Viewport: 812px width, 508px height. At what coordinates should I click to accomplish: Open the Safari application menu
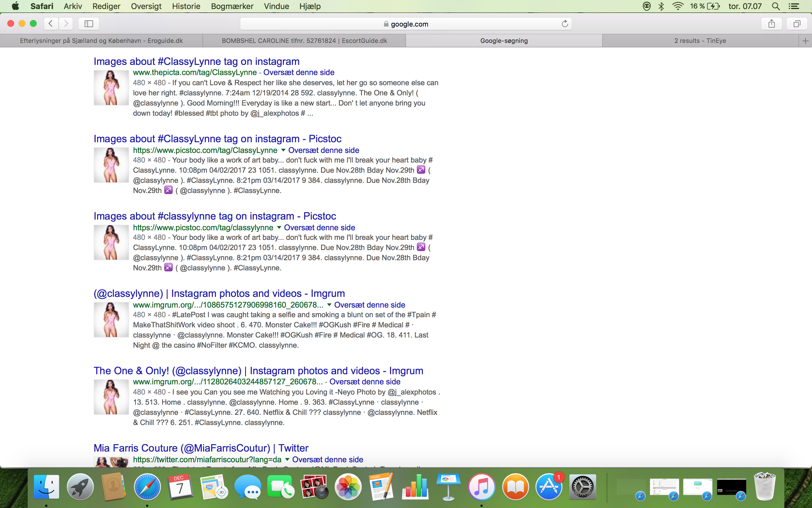point(42,6)
